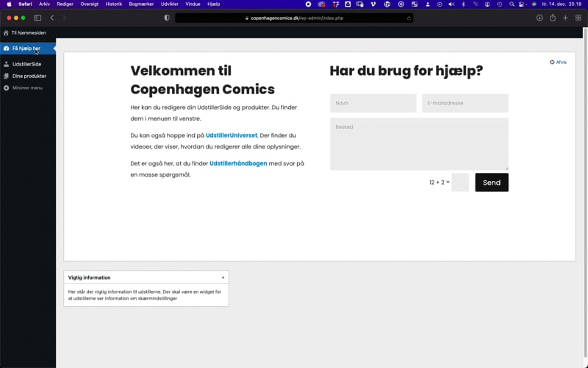Click the 12 + 2 captcha answer field
588x368 pixels.
460,183
